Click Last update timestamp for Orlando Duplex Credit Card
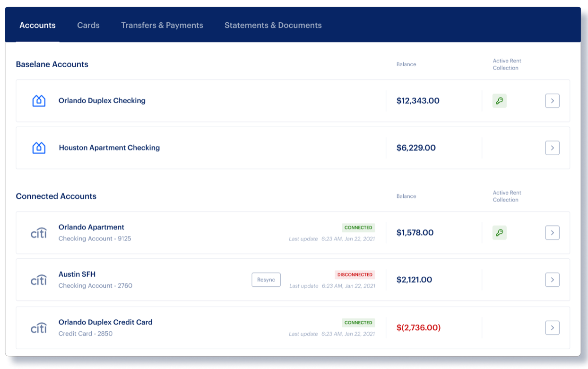Viewport: 588px width, 369px height. pos(332,334)
